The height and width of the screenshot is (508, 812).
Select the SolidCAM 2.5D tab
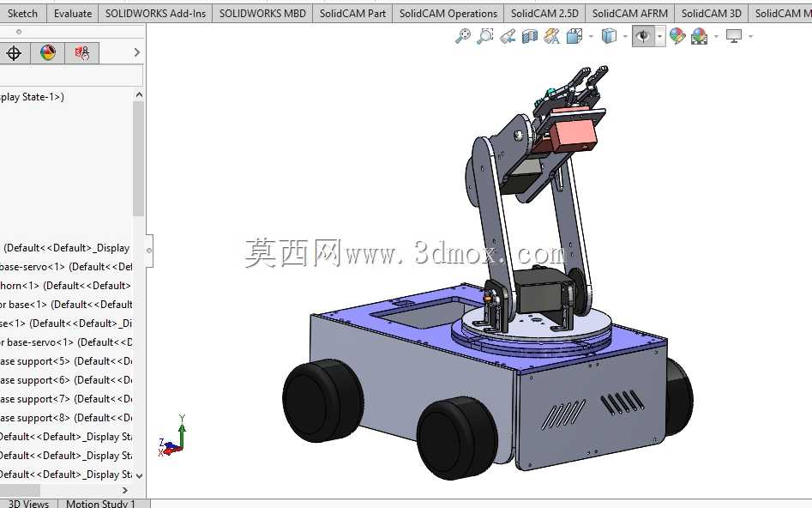544,14
